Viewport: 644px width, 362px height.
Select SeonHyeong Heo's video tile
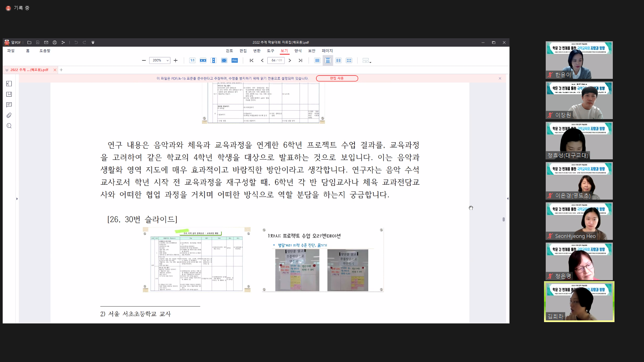[x=579, y=221]
